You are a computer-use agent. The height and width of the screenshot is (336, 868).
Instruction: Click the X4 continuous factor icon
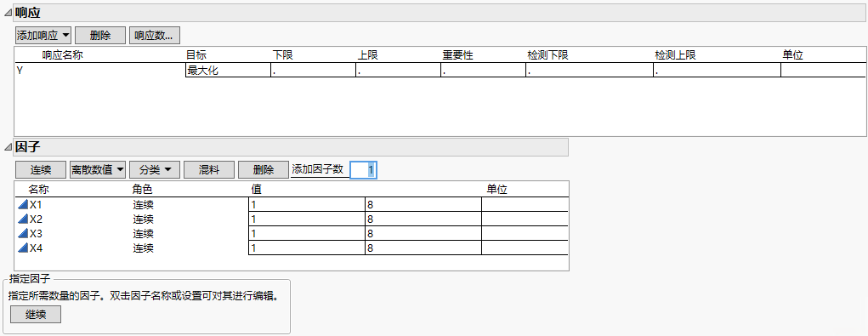click(x=23, y=248)
